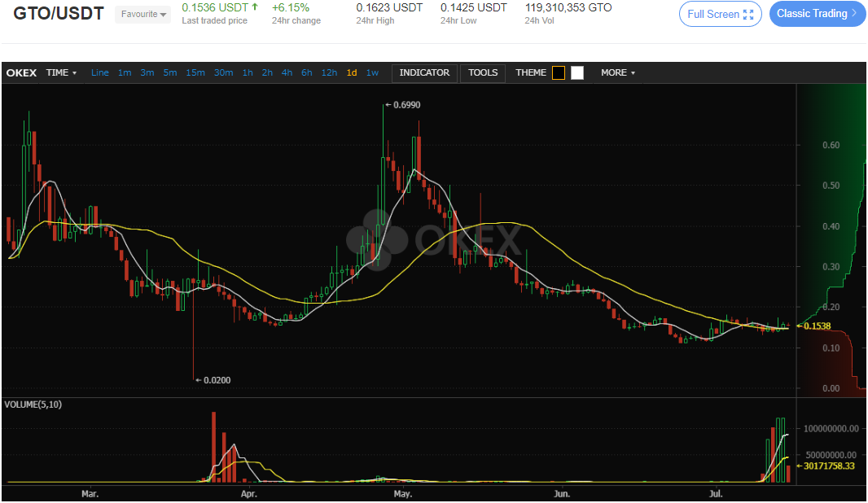Viewport: 868px width, 503px height.
Task: Select the Line chart type
Action: pyautogui.click(x=100, y=72)
